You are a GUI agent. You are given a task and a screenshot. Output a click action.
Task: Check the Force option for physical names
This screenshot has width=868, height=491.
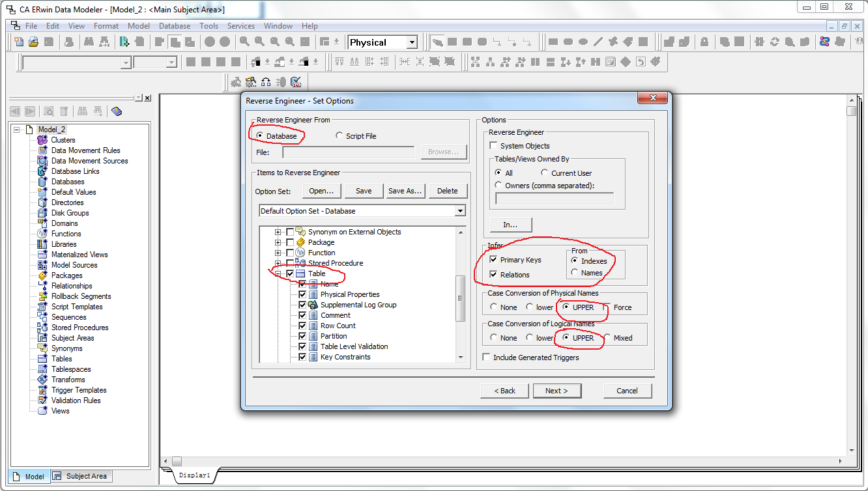pyautogui.click(x=608, y=307)
